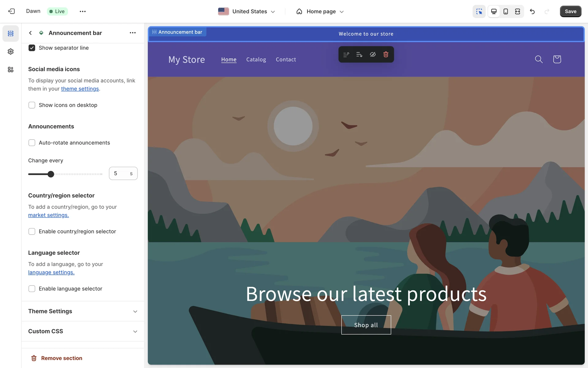Delete section using red trash icon in toolbar
588x368 pixels.
coord(386,54)
